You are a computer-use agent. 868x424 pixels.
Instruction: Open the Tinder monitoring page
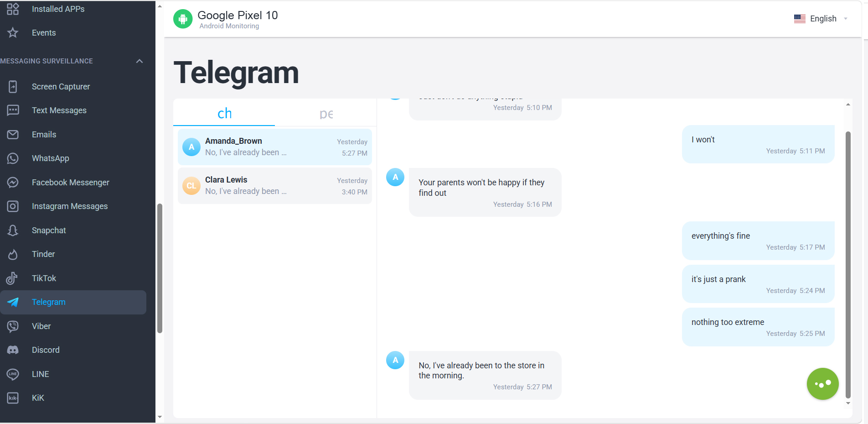(x=73, y=254)
